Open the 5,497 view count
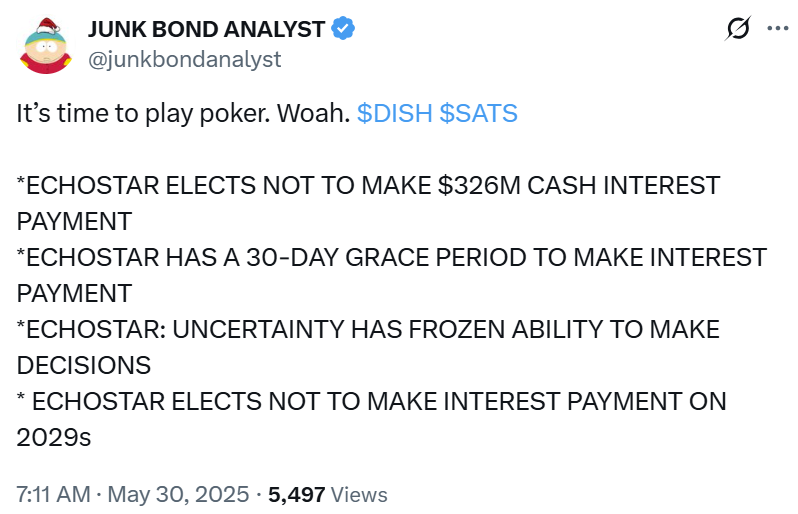 296,495
